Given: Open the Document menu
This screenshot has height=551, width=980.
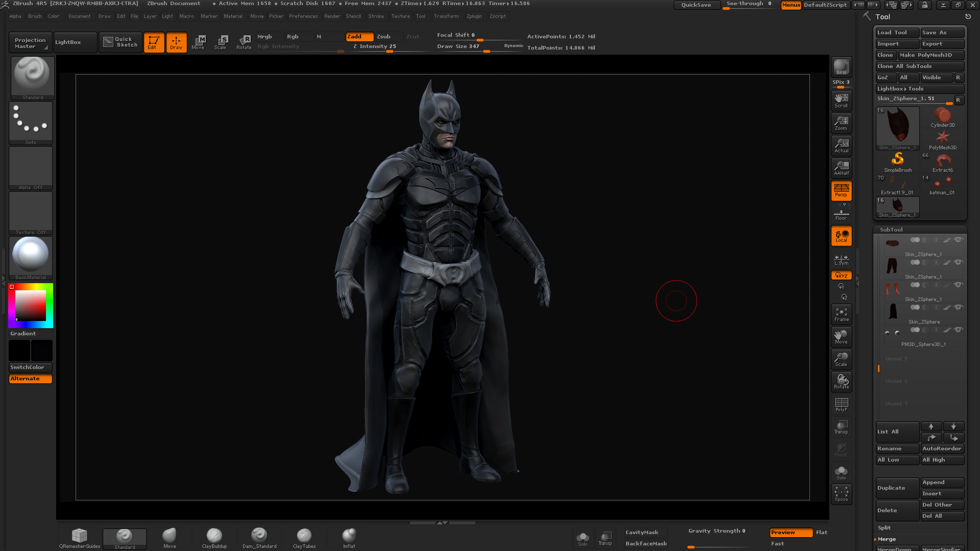Looking at the screenshot, I should click(80, 16).
